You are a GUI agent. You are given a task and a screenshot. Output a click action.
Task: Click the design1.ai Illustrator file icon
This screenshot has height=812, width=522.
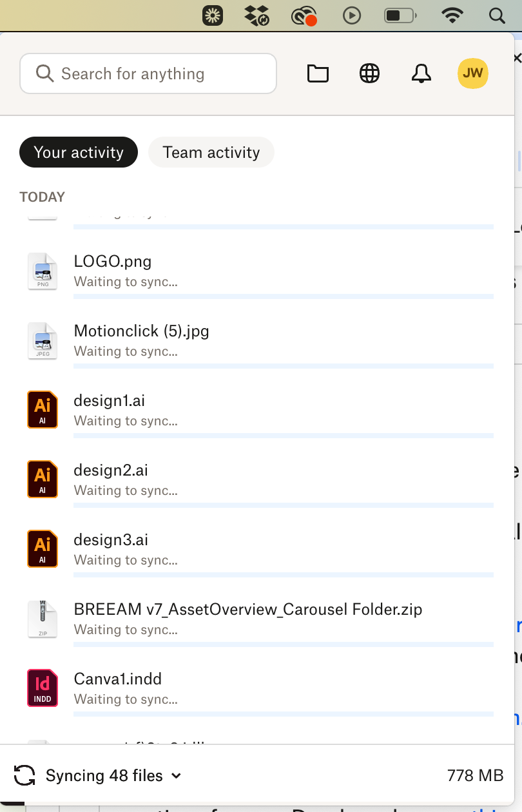[x=43, y=410]
